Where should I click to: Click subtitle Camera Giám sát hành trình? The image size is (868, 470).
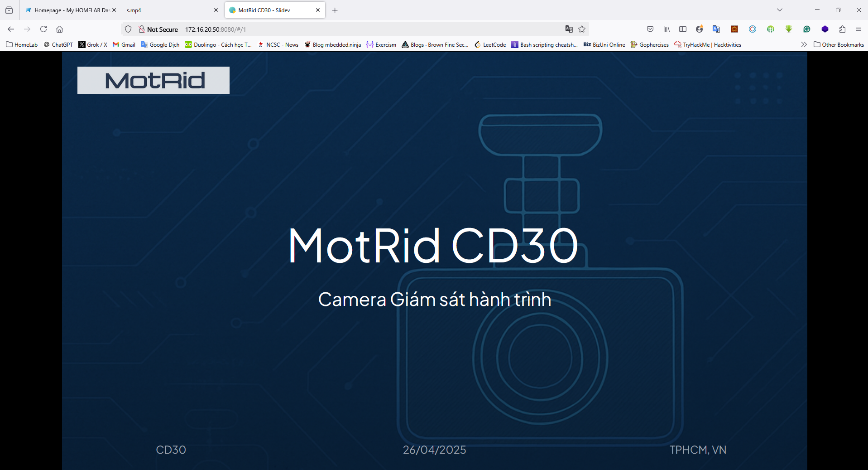click(x=435, y=299)
